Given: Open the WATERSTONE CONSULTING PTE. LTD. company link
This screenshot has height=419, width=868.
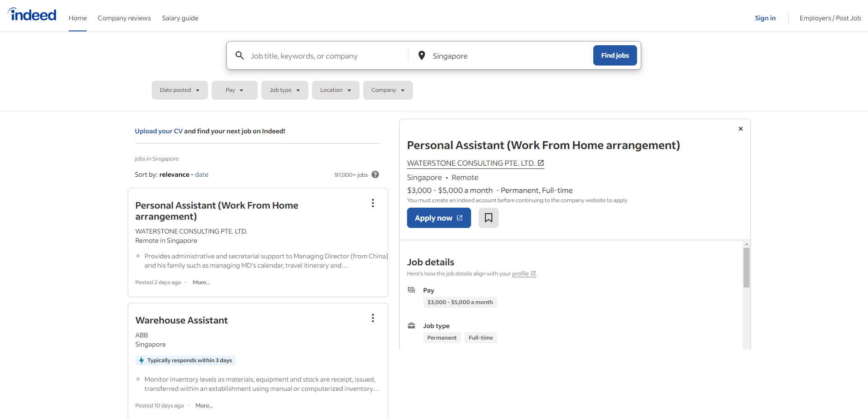Looking at the screenshot, I should click(476, 163).
